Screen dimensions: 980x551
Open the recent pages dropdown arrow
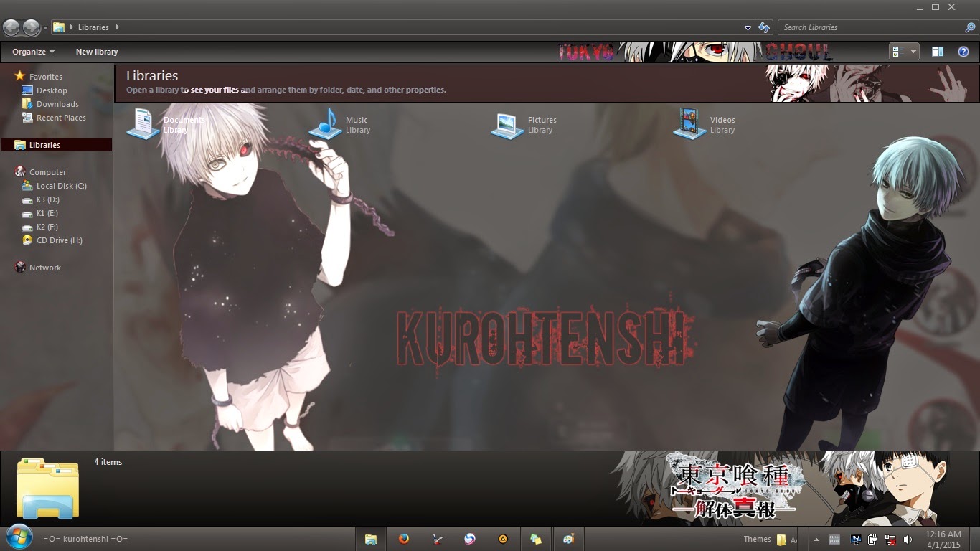tap(45, 28)
